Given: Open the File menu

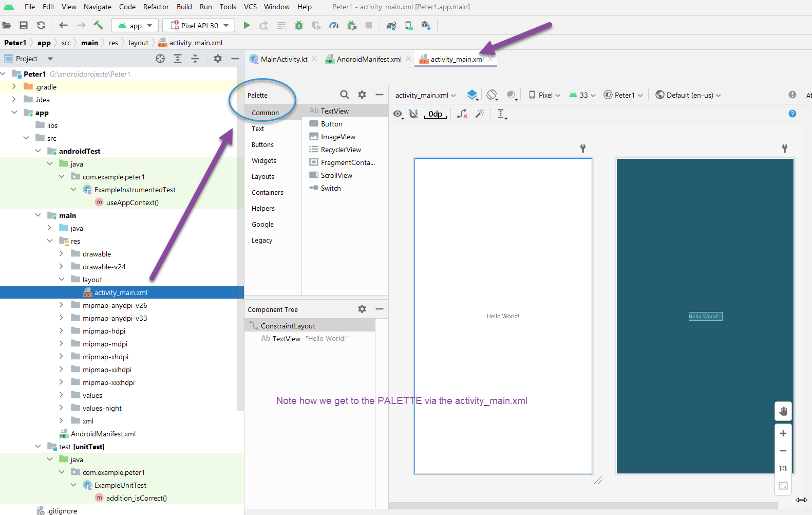Looking at the screenshot, I should pos(30,7).
